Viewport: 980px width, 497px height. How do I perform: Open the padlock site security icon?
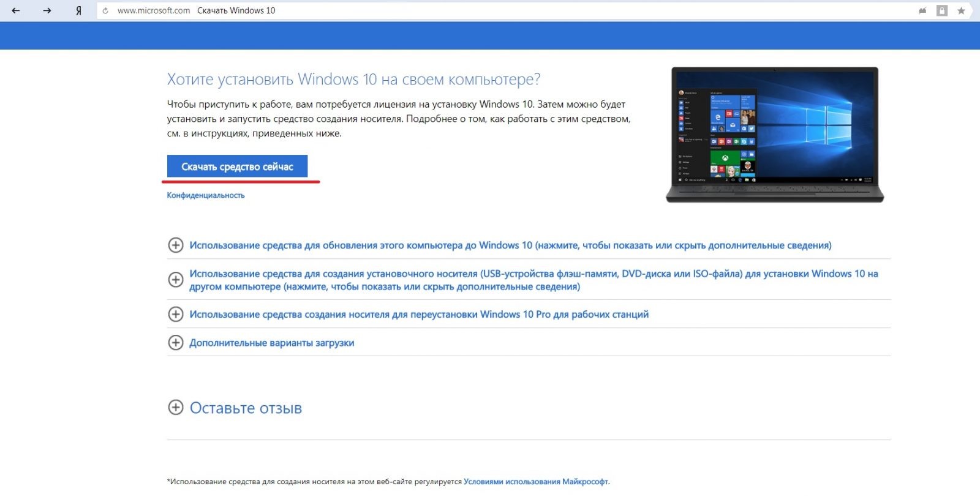point(942,10)
